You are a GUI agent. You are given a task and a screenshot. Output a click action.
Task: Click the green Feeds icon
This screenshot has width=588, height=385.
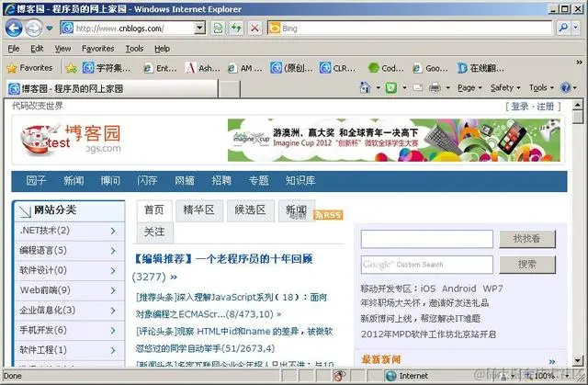pyautogui.click(x=391, y=87)
